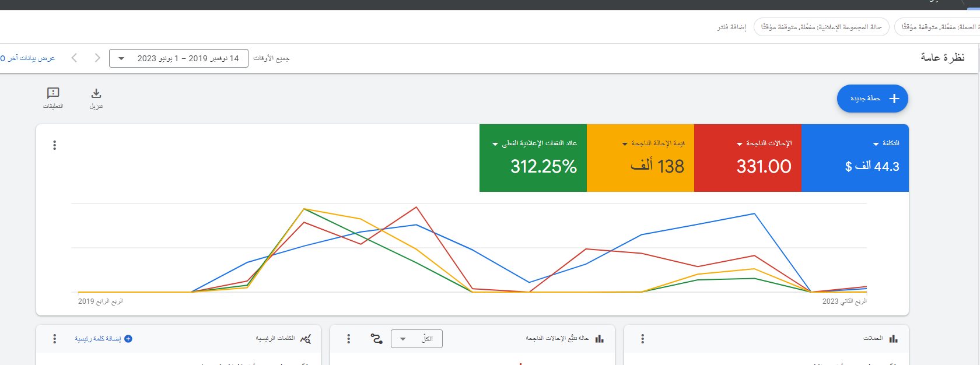
Task: Open three-dot menu on campaigns (الحملات) card
Action: coord(642,339)
